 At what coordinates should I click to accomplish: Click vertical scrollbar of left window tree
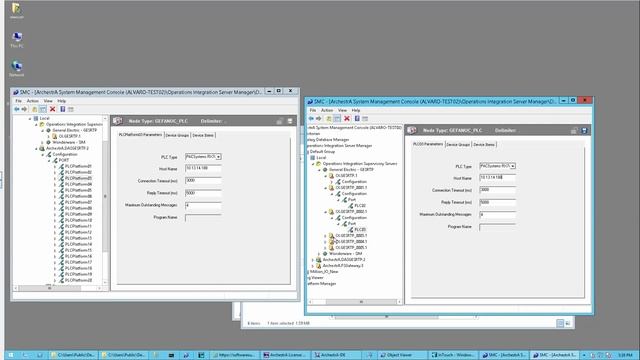pyautogui.click(x=105, y=200)
